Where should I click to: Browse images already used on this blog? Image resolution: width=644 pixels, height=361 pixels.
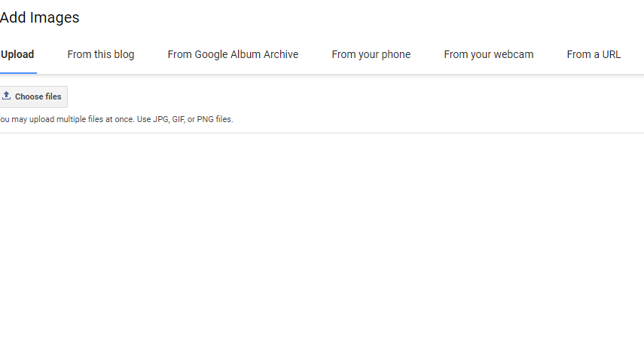point(101,55)
